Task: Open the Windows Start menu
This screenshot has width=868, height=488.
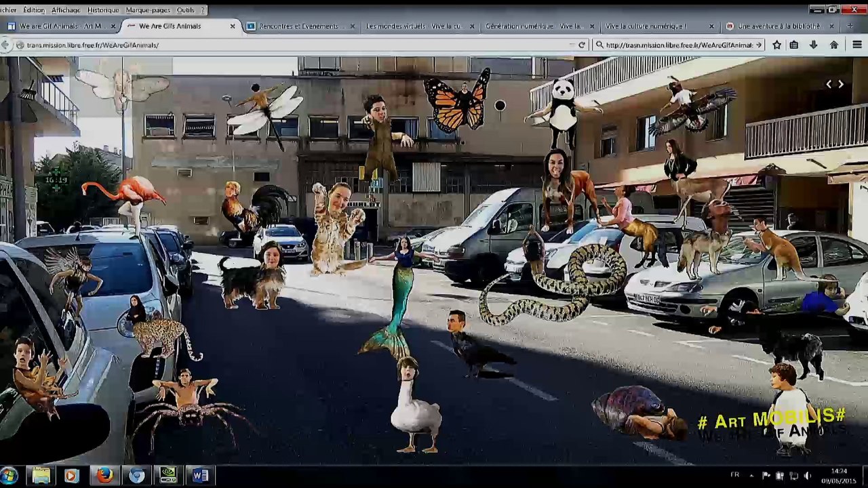Action: pos(9,476)
